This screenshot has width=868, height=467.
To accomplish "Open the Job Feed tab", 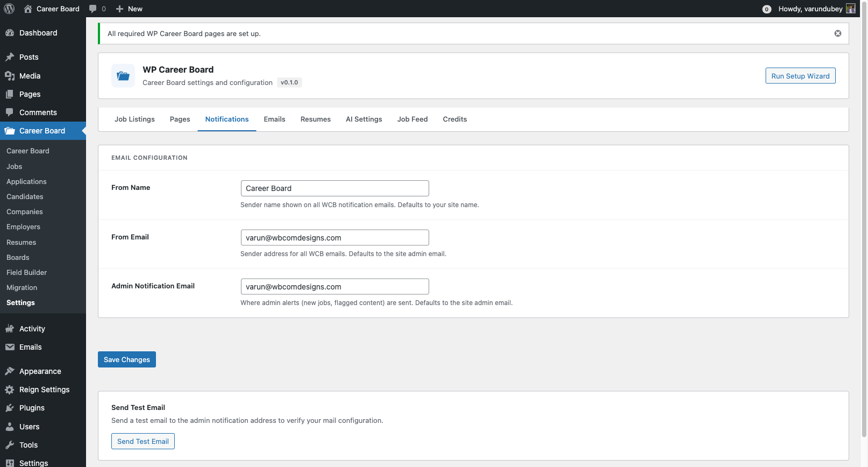I will tap(412, 119).
